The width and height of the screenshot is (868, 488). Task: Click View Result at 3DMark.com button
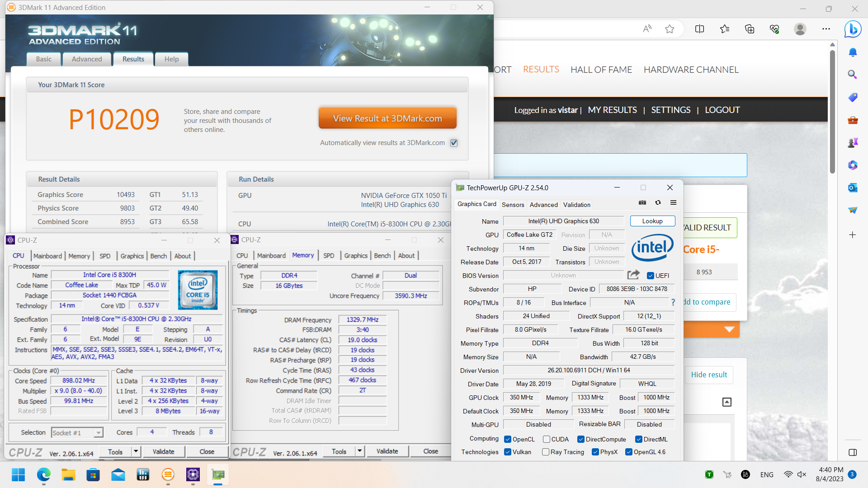[387, 118]
